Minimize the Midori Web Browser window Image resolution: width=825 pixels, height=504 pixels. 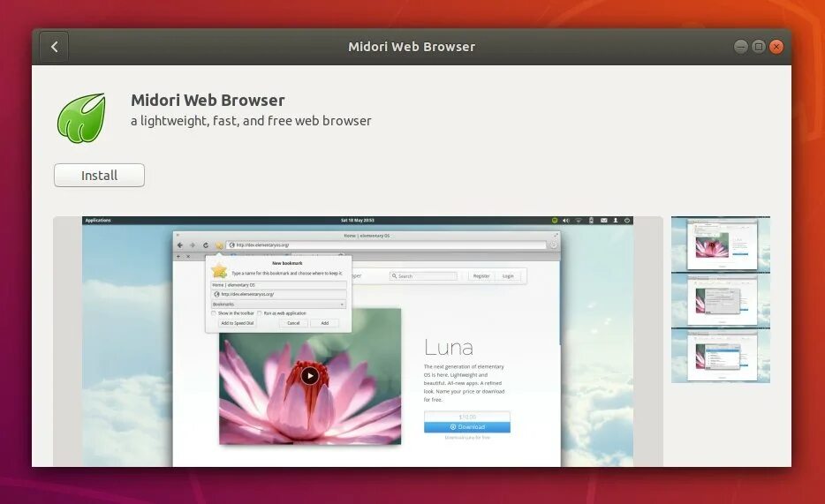click(741, 47)
